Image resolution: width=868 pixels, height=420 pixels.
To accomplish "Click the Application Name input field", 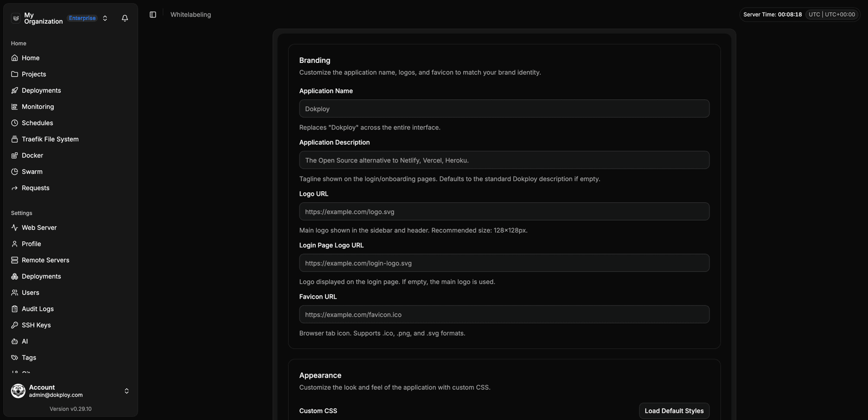I will pos(505,108).
